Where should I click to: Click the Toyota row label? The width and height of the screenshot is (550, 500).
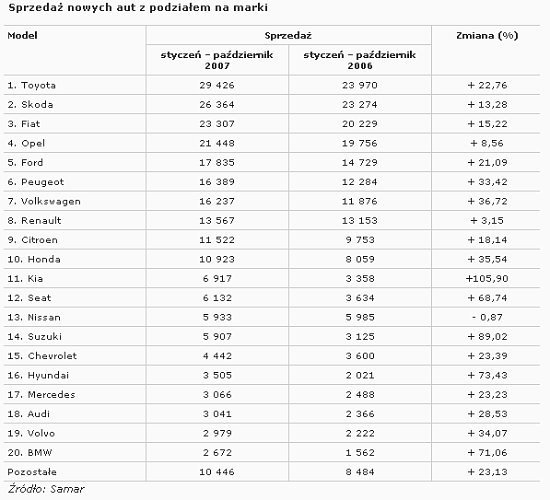pyautogui.click(x=32, y=85)
